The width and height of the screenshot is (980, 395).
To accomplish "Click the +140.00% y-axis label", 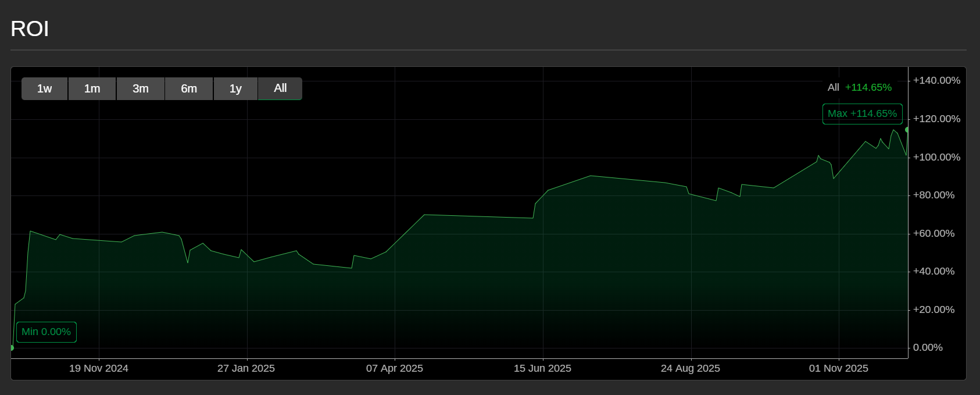I will (x=936, y=80).
